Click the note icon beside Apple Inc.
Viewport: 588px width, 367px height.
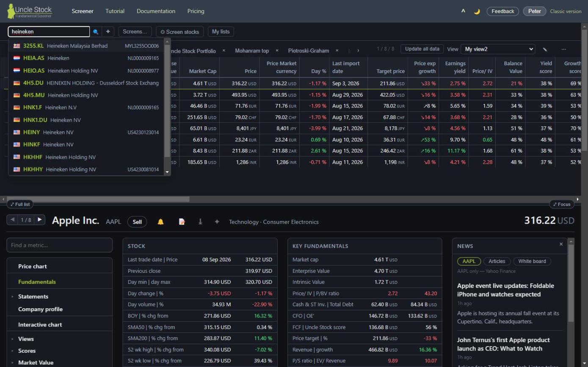pyautogui.click(x=182, y=222)
